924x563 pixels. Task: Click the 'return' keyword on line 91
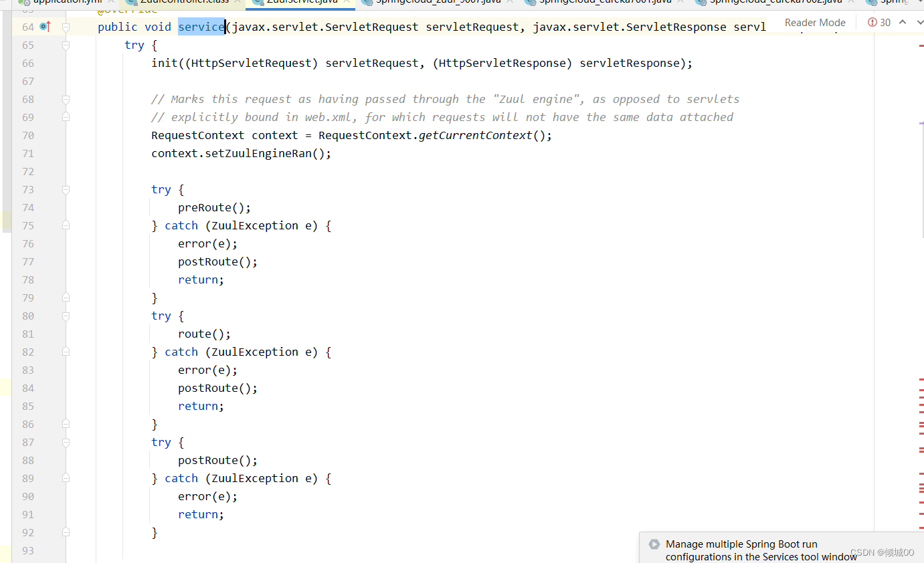click(x=198, y=514)
